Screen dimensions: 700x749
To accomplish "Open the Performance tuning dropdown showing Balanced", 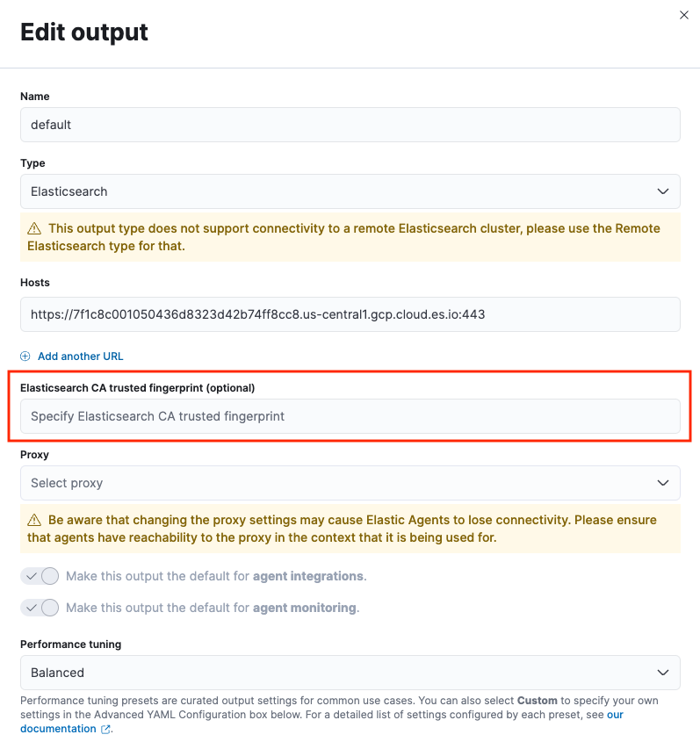I will [351, 672].
